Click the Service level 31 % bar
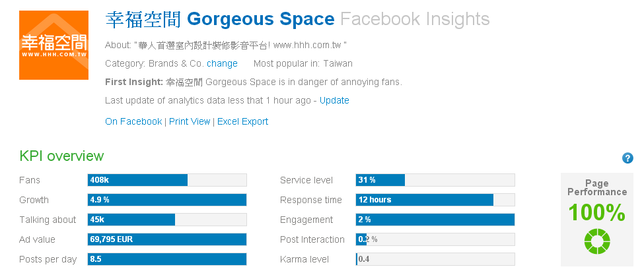 [x=435, y=180]
